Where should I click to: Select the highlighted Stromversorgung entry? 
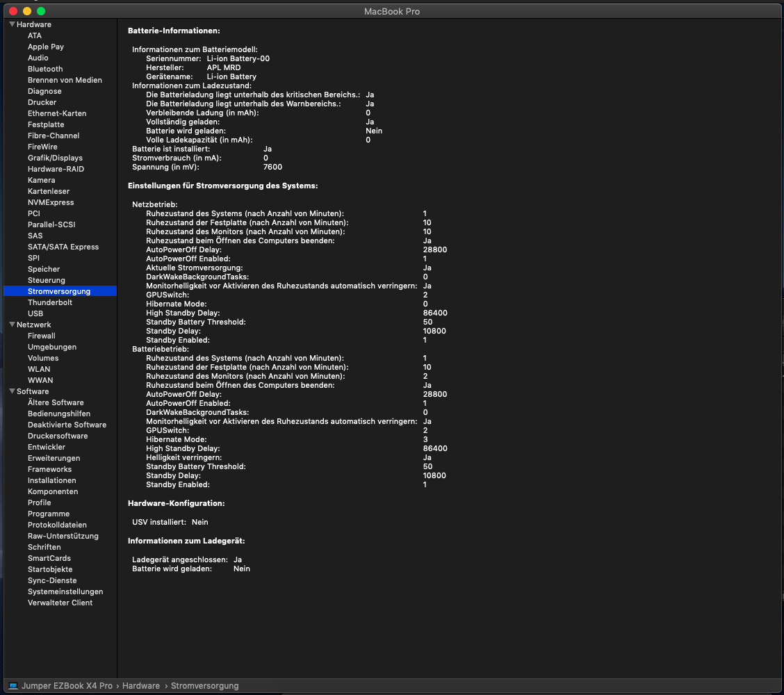pos(60,291)
